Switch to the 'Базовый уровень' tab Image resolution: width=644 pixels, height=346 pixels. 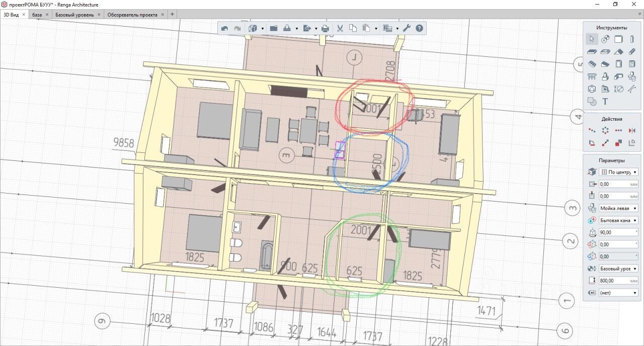tap(74, 15)
